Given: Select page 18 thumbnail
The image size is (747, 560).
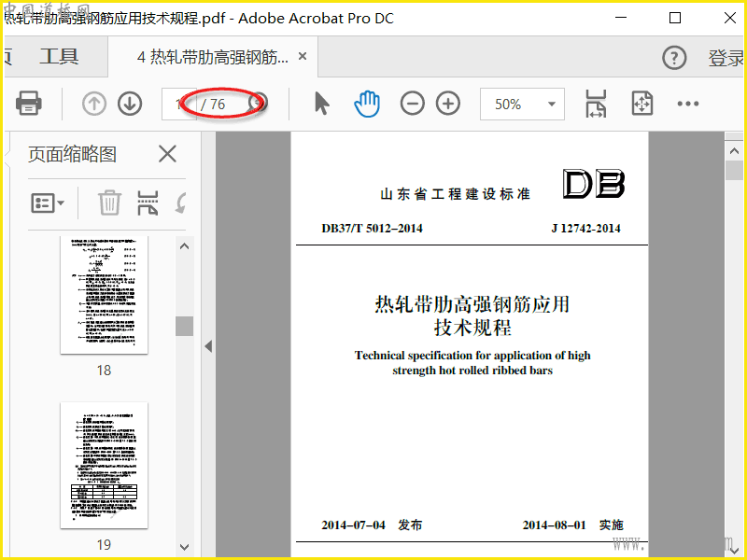Looking at the screenshot, I should (x=104, y=295).
